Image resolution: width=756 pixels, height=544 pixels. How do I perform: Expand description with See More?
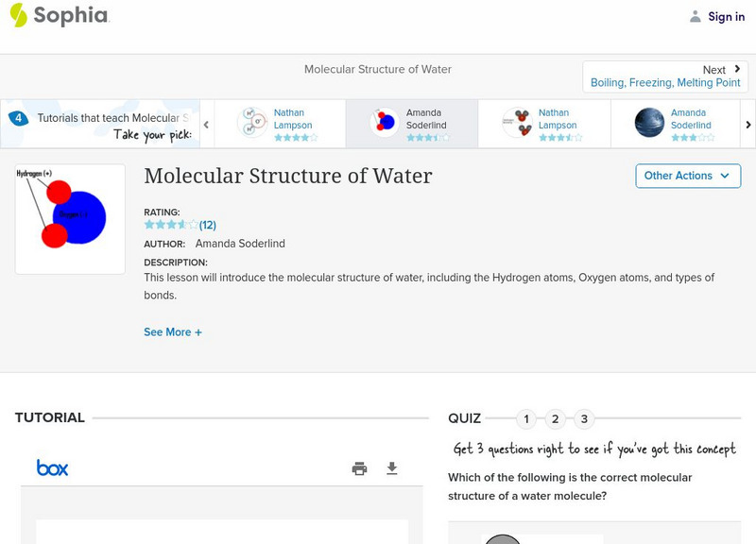[173, 332]
